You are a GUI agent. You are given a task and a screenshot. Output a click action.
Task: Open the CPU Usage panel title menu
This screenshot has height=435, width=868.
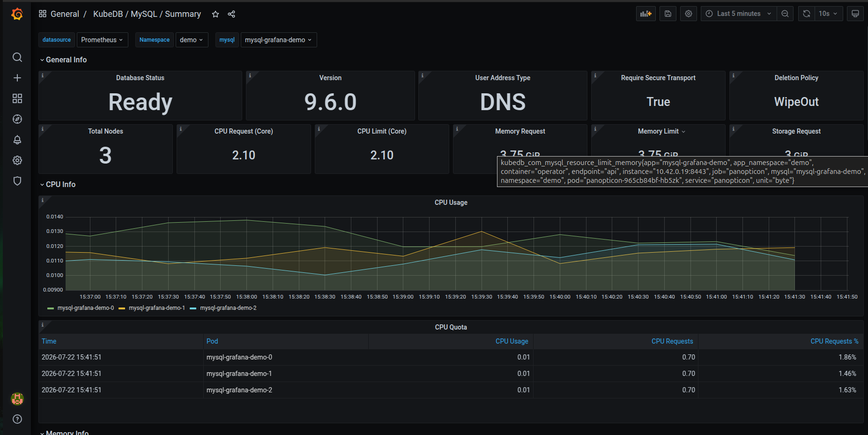tap(451, 202)
